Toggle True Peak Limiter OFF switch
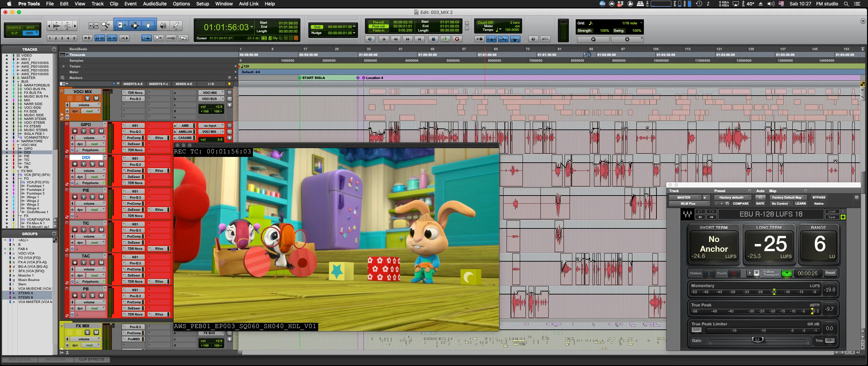868x366 pixels. pyautogui.click(x=696, y=330)
